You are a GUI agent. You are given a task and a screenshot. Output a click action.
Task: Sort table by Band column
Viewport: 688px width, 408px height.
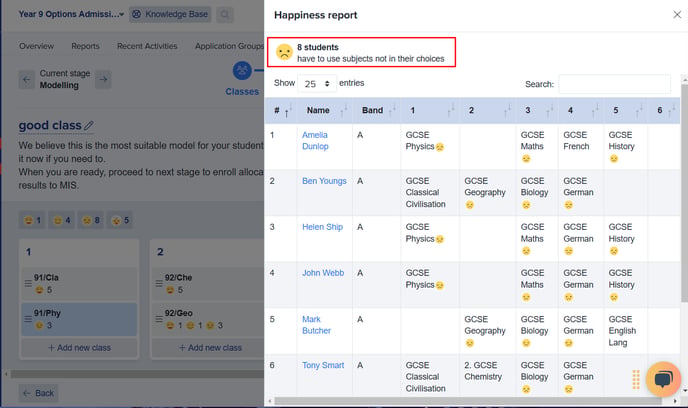376,111
